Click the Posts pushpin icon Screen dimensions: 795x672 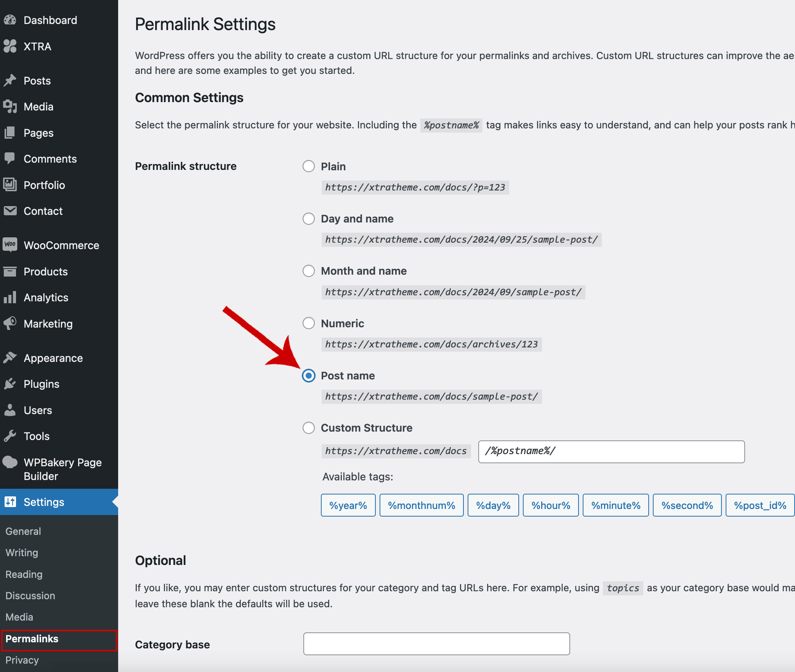click(x=10, y=80)
